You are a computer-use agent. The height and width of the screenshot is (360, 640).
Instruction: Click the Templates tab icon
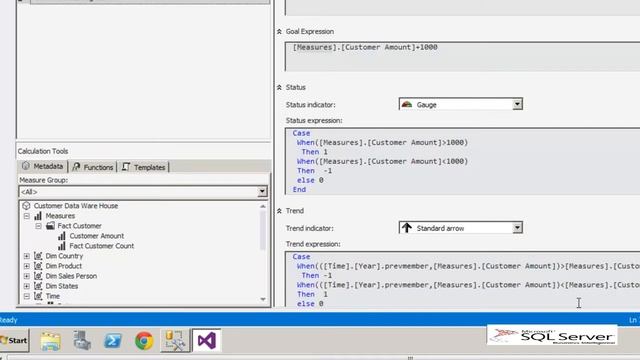point(126,167)
